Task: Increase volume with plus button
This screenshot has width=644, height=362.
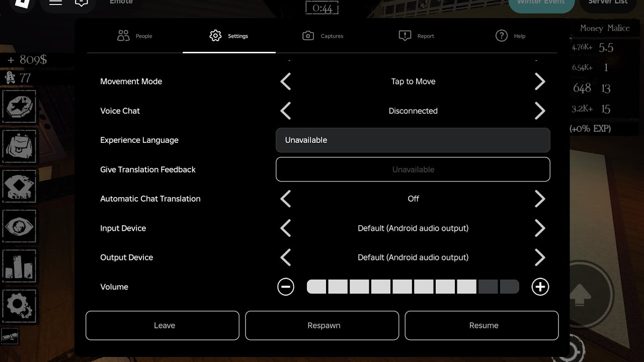Action: click(x=540, y=287)
